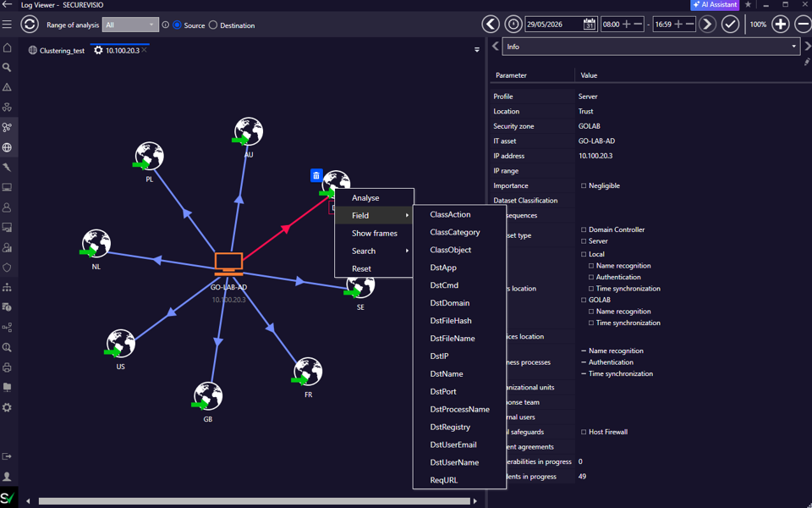This screenshot has width=812, height=508.
Task: Open the calendar date picker icon
Action: pos(590,25)
